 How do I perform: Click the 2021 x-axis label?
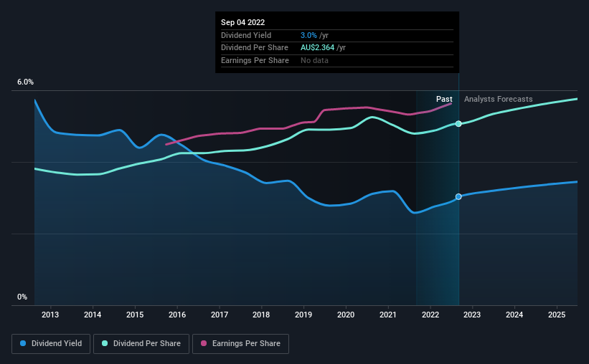(x=387, y=315)
